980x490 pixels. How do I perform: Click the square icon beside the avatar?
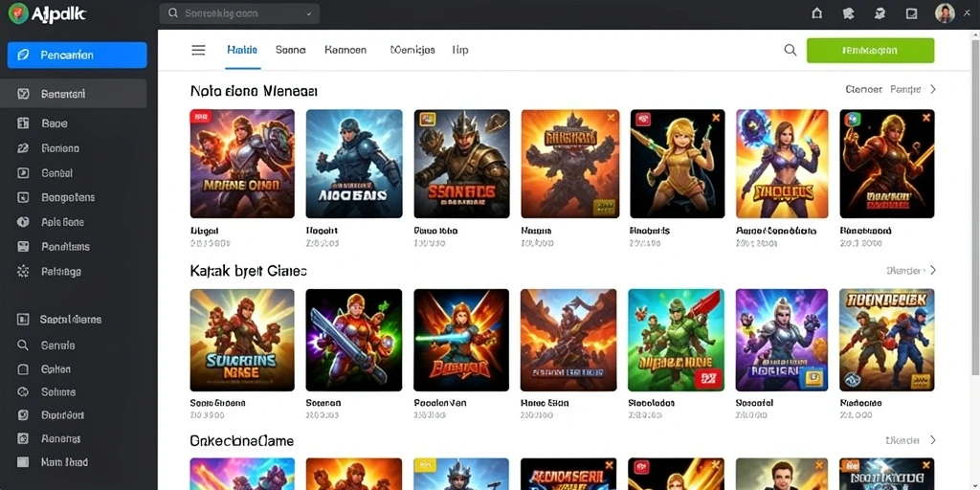coord(911,13)
